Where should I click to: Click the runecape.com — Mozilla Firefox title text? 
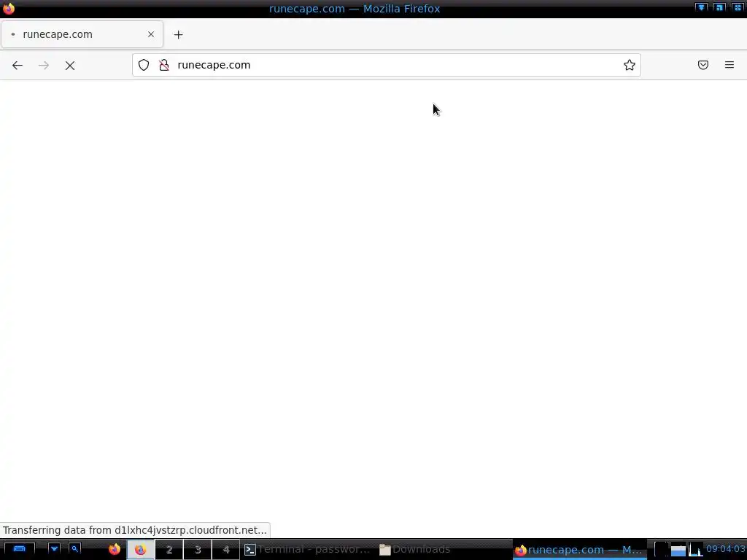point(355,9)
